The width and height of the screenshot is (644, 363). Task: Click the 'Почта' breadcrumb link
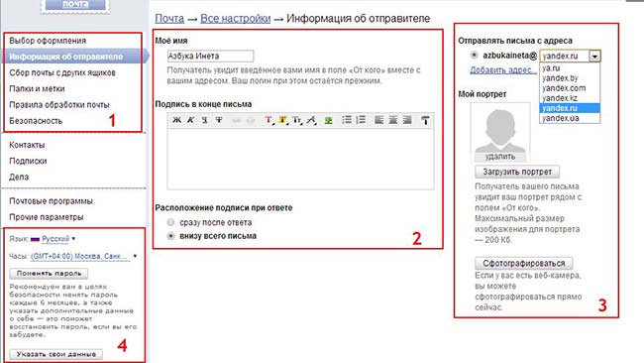(169, 19)
